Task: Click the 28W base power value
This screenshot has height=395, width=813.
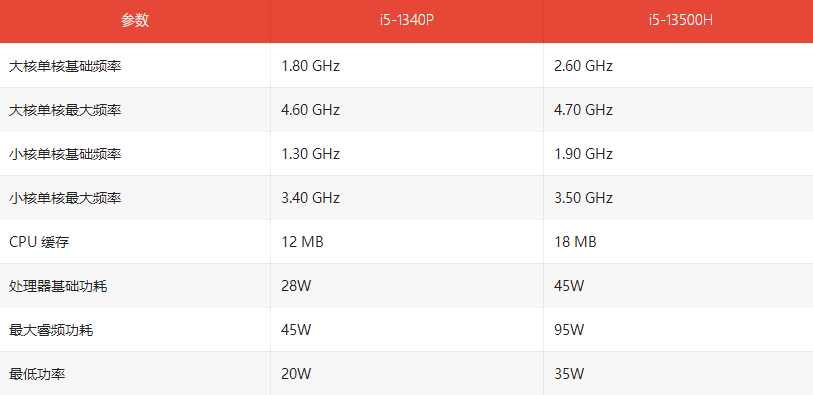Action: [x=296, y=286]
